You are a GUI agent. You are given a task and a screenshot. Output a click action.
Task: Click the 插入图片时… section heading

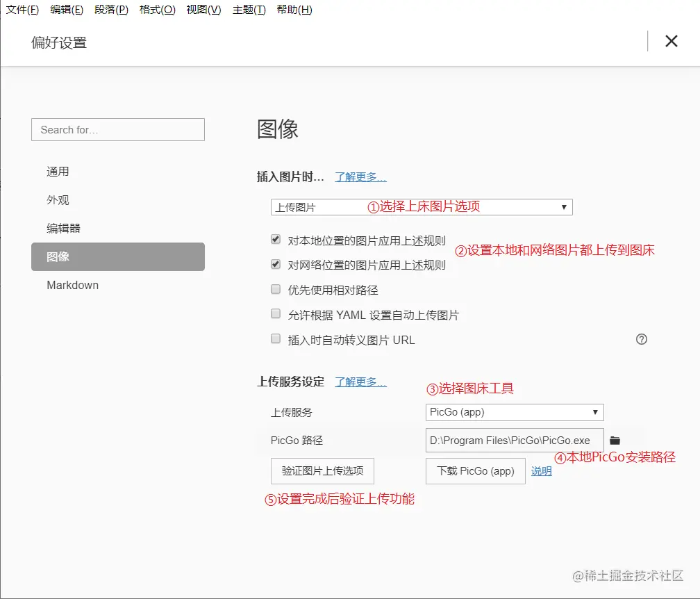coord(290,177)
